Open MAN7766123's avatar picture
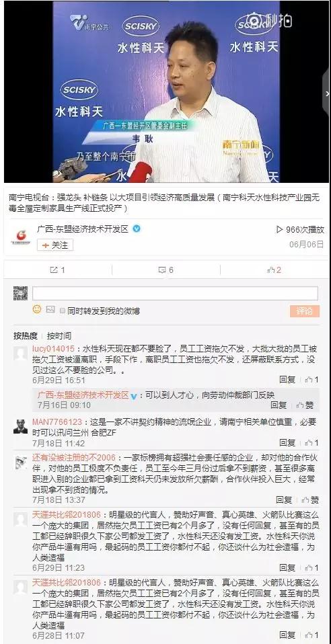 [x=21, y=426]
